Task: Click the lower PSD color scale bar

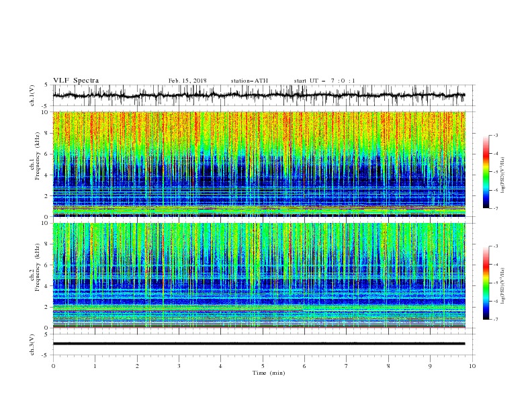Action: tap(486, 283)
